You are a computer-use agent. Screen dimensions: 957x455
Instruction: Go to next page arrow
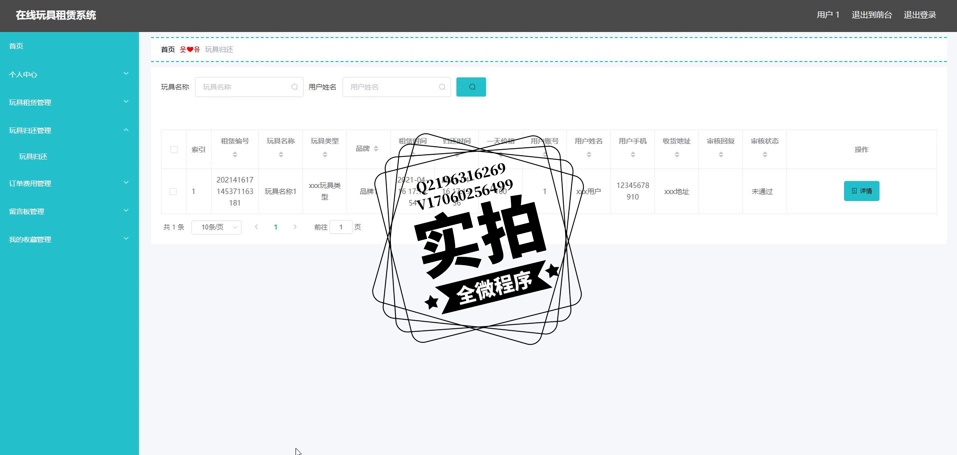(x=295, y=227)
